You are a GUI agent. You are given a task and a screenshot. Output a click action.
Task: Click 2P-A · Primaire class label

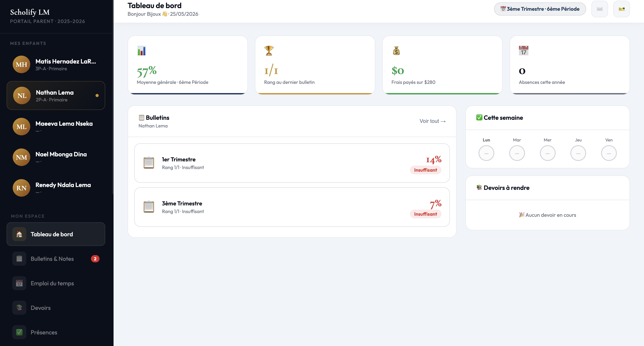tap(52, 100)
